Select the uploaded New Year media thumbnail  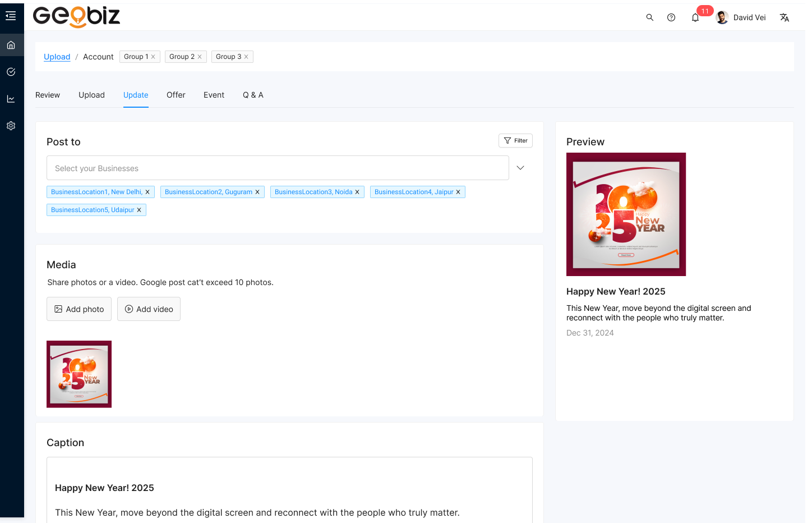[79, 374]
